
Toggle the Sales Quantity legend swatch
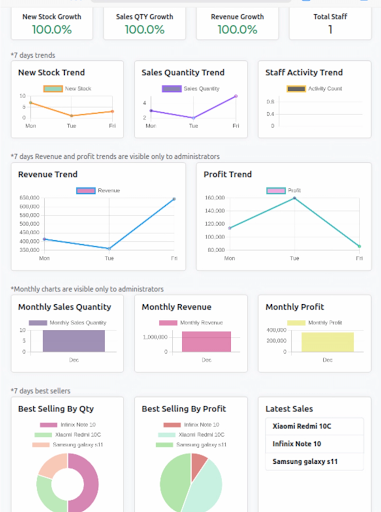point(172,89)
